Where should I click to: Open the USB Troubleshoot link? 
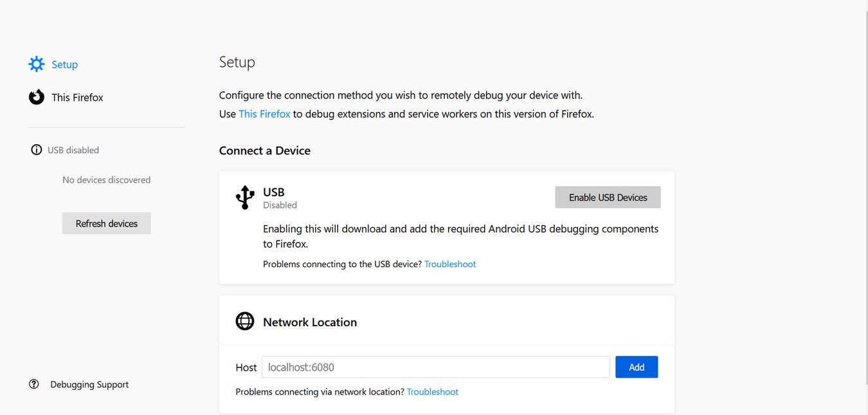click(x=449, y=264)
